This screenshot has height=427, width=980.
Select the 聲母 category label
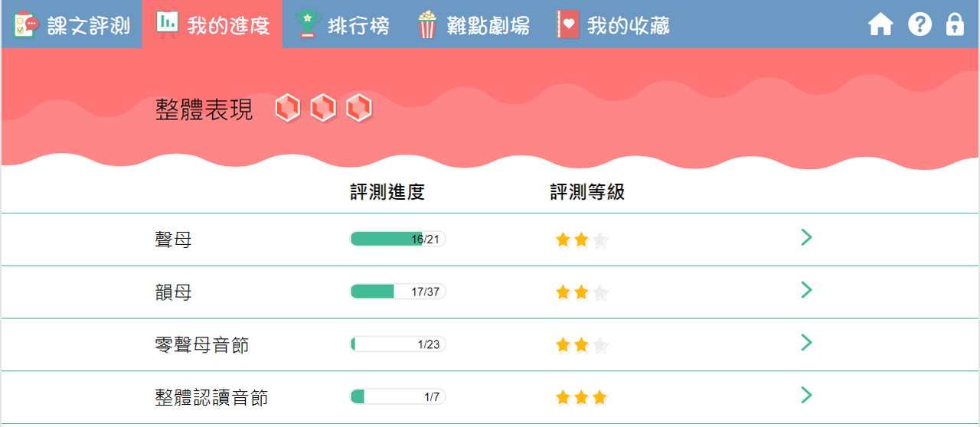(173, 240)
